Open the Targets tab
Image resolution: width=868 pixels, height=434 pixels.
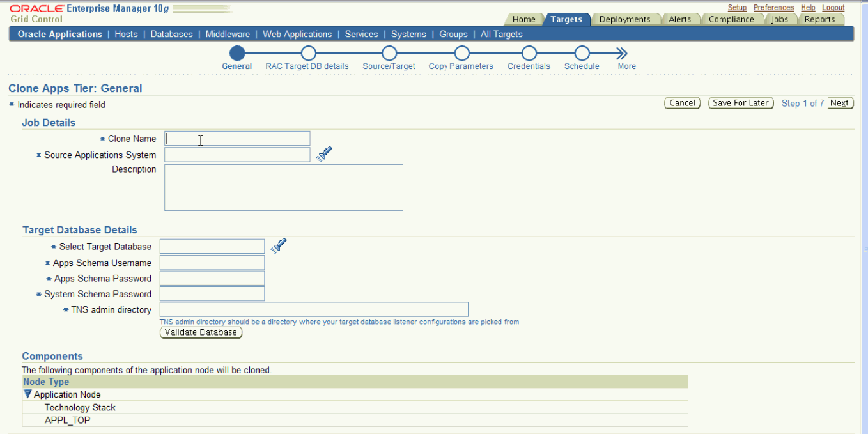566,19
